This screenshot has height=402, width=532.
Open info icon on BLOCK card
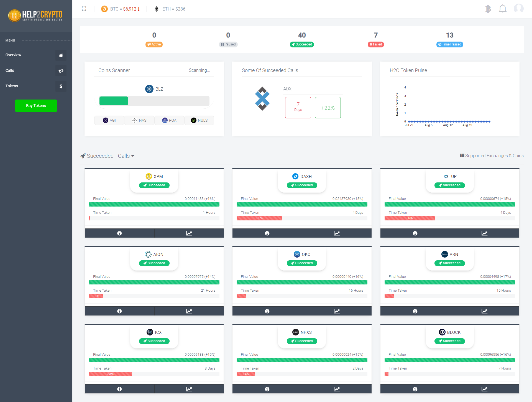pyautogui.click(x=415, y=389)
